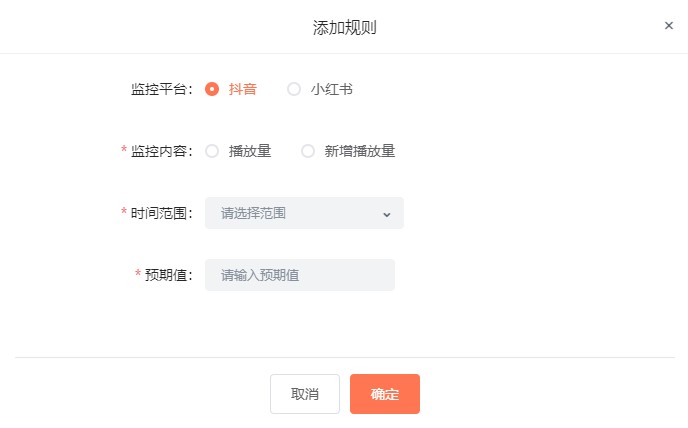Select the 小红书 radio button circle

[x=294, y=89]
